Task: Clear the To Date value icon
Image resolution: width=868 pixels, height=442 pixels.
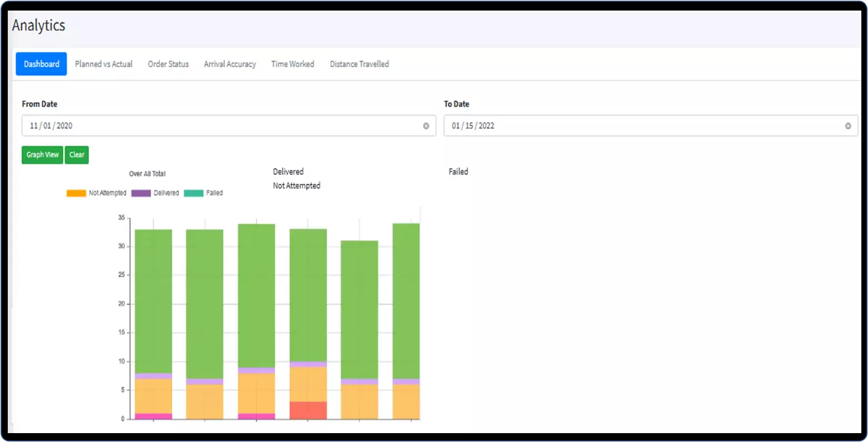Action: [x=848, y=126]
